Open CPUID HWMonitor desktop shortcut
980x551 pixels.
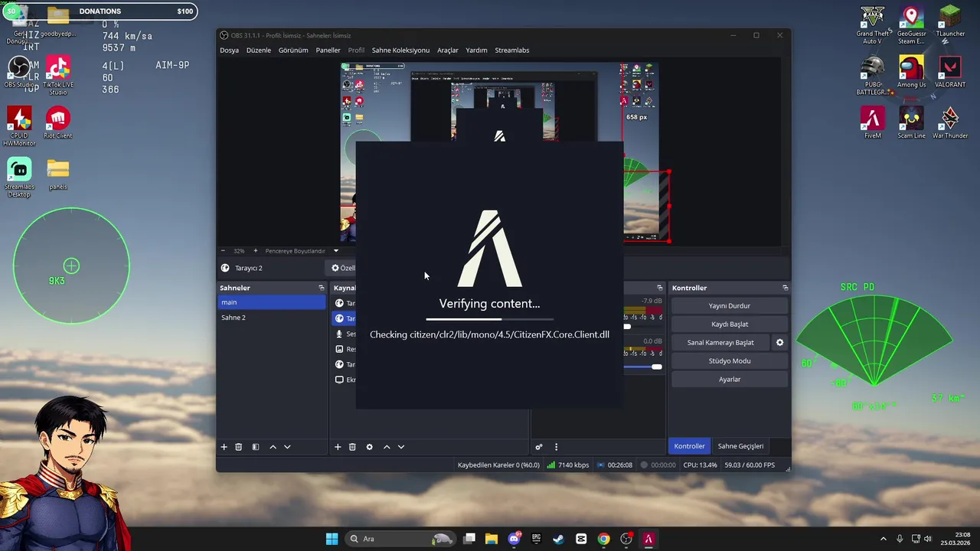click(19, 127)
